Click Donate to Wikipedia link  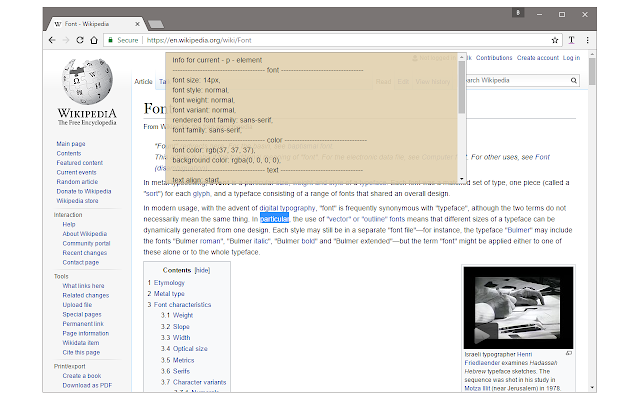(84, 191)
